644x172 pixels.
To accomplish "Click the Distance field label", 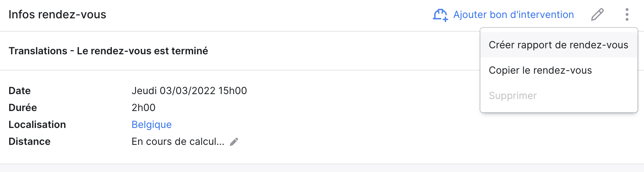I will 30,141.
